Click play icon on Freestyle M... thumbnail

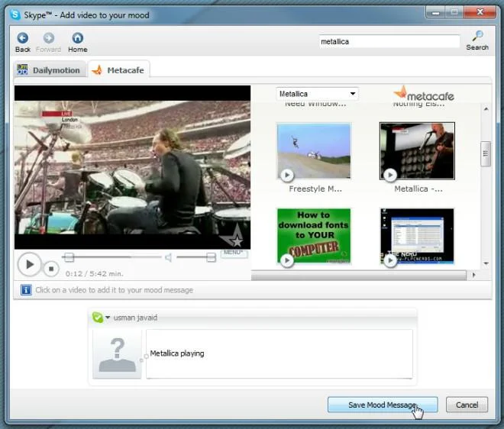click(x=287, y=175)
